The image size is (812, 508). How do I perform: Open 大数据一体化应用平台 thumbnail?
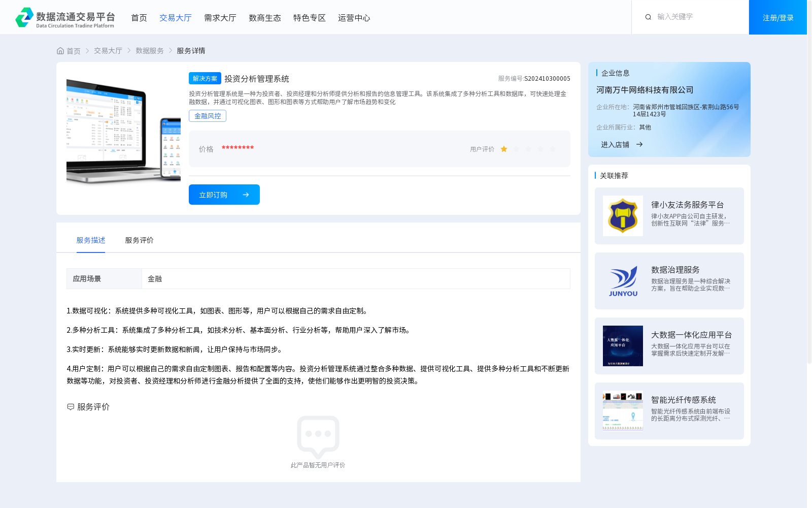[x=623, y=346]
